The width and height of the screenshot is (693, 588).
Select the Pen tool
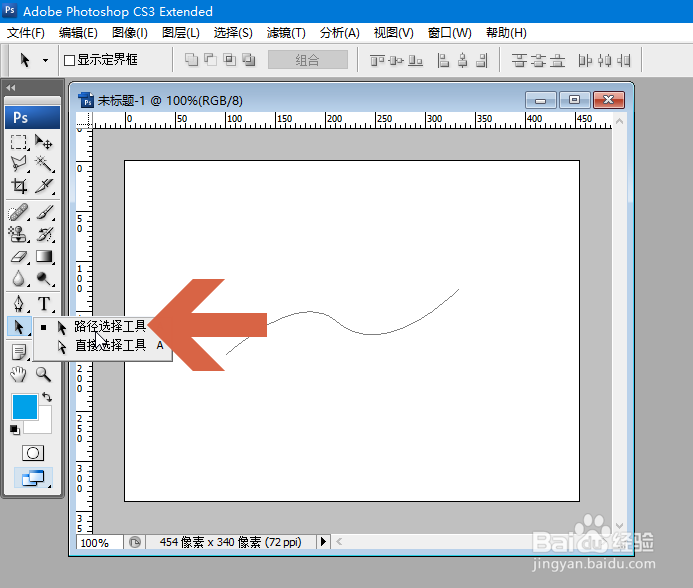tap(19, 304)
